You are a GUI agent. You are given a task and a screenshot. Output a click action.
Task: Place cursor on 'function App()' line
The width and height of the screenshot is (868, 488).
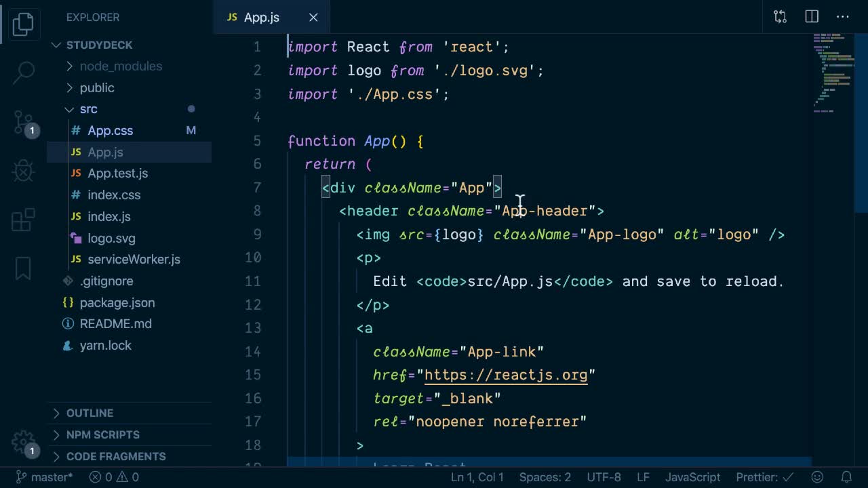click(x=355, y=141)
